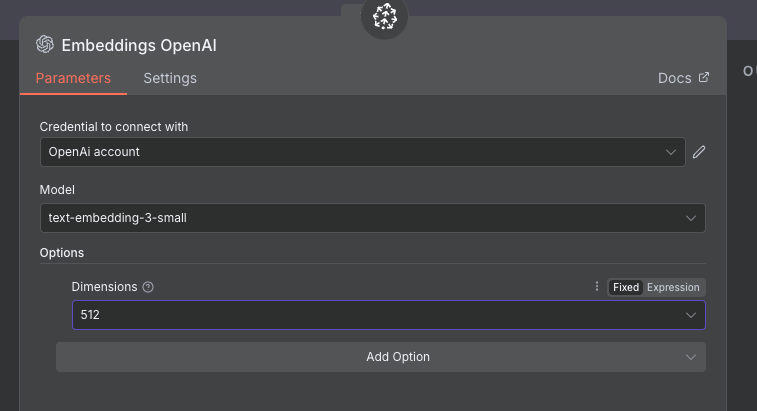
Task: Open the Dimensions help question-mark icon
Action: (148, 287)
